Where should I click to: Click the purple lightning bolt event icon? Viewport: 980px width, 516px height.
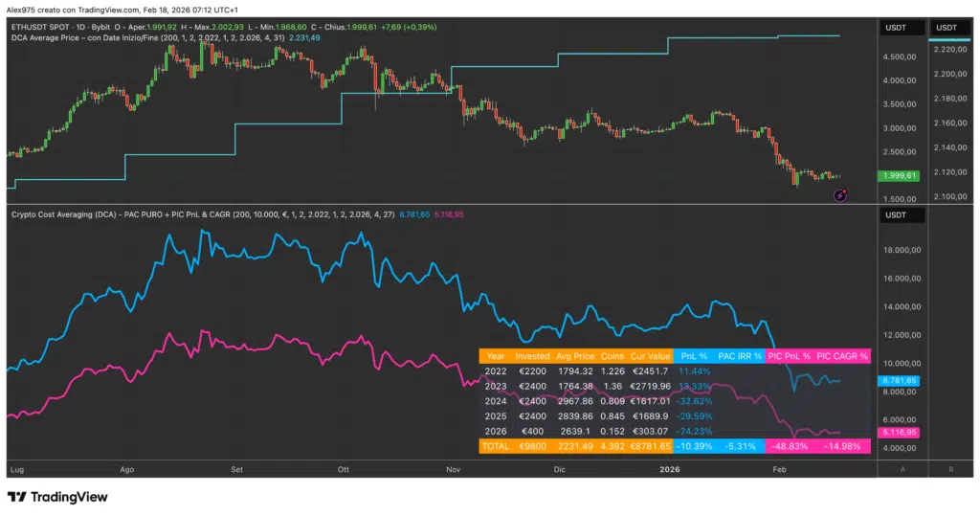[x=839, y=194]
